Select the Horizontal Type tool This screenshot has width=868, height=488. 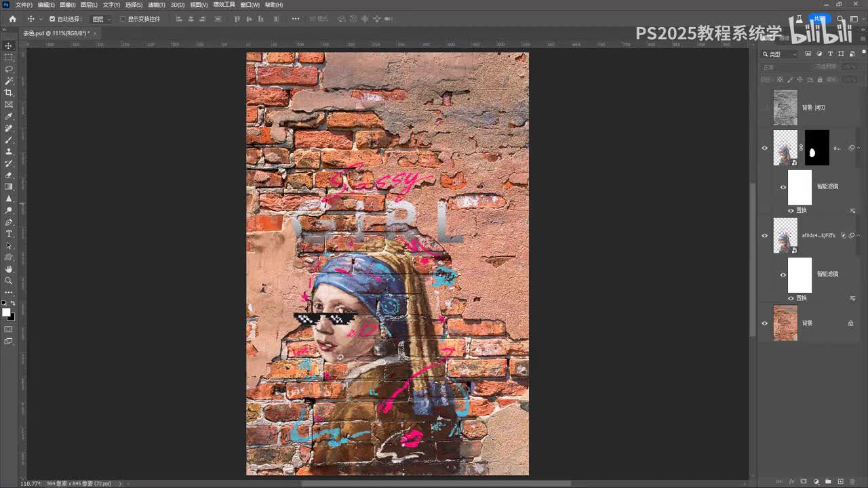pyautogui.click(x=9, y=234)
